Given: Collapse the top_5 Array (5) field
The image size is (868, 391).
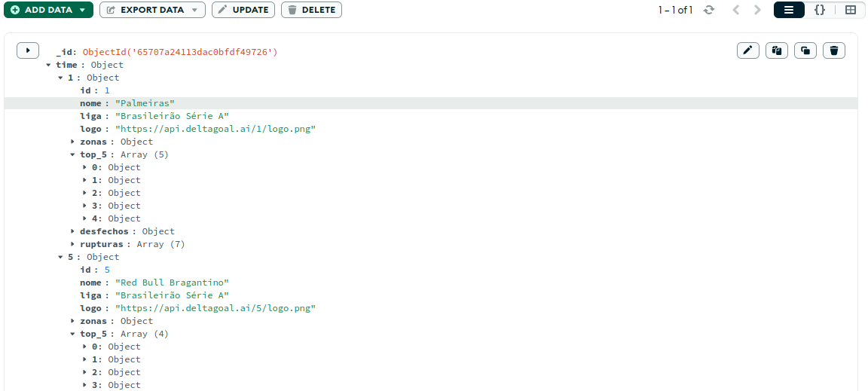Looking at the screenshot, I should tap(73, 154).
